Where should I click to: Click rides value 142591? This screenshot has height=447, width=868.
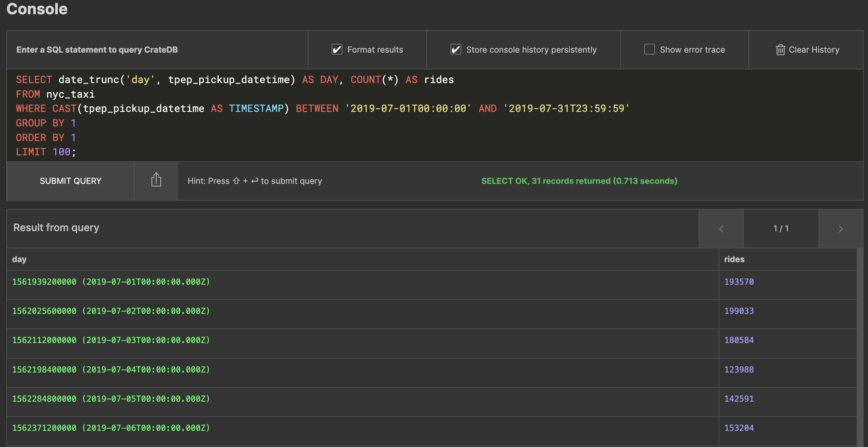739,399
